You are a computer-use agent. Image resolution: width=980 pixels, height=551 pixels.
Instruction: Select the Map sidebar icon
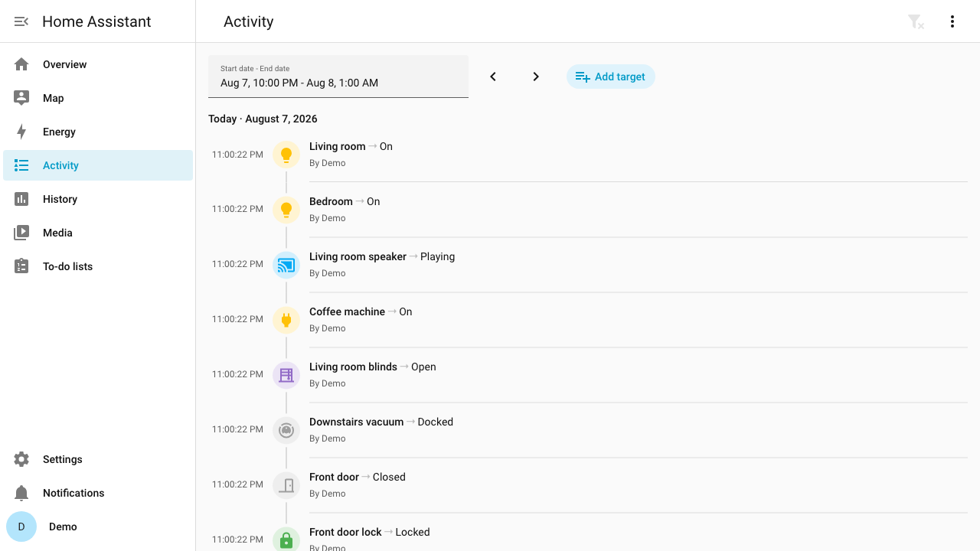click(x=21, y=98)
